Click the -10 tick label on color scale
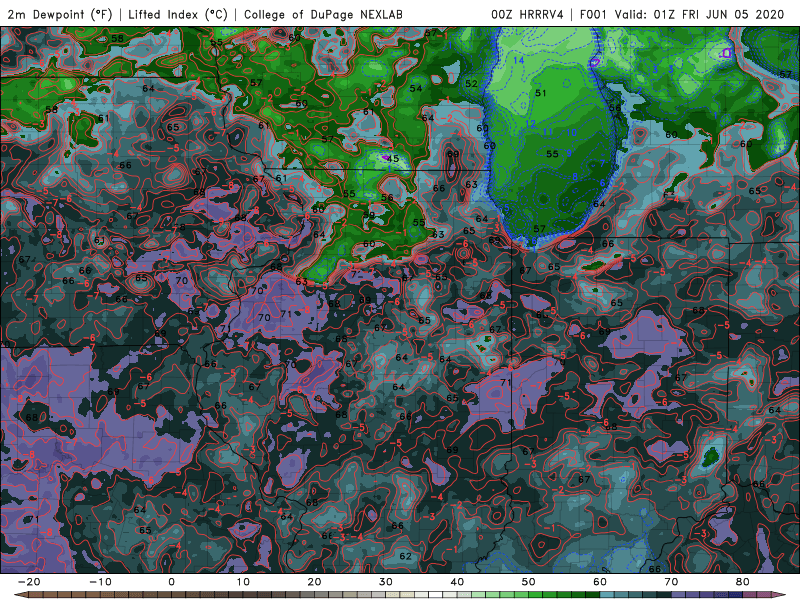 (100, 582)
